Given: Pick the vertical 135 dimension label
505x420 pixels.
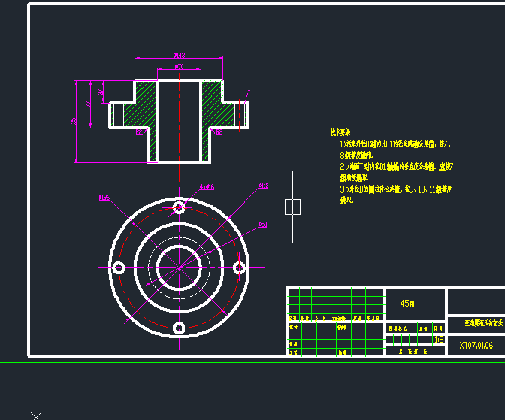Looking at the screenshot, I should tap(74, 122).
